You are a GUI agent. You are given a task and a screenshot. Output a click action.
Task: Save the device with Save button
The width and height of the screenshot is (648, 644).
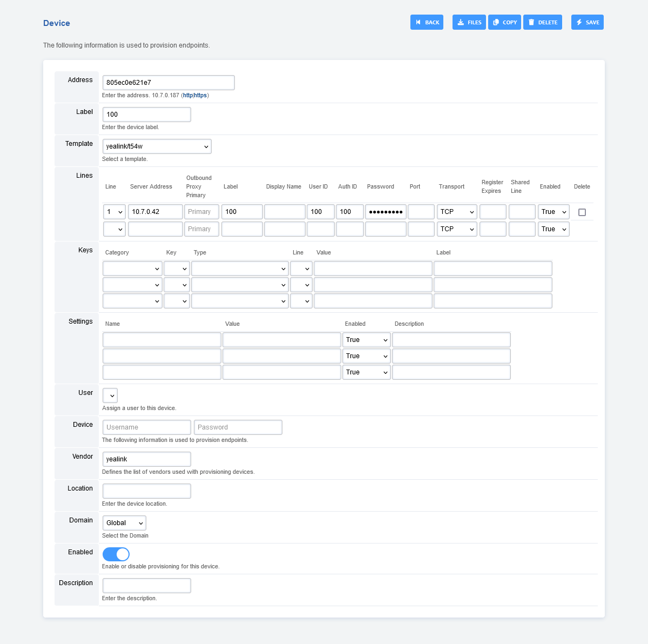(x=587, y=22)
